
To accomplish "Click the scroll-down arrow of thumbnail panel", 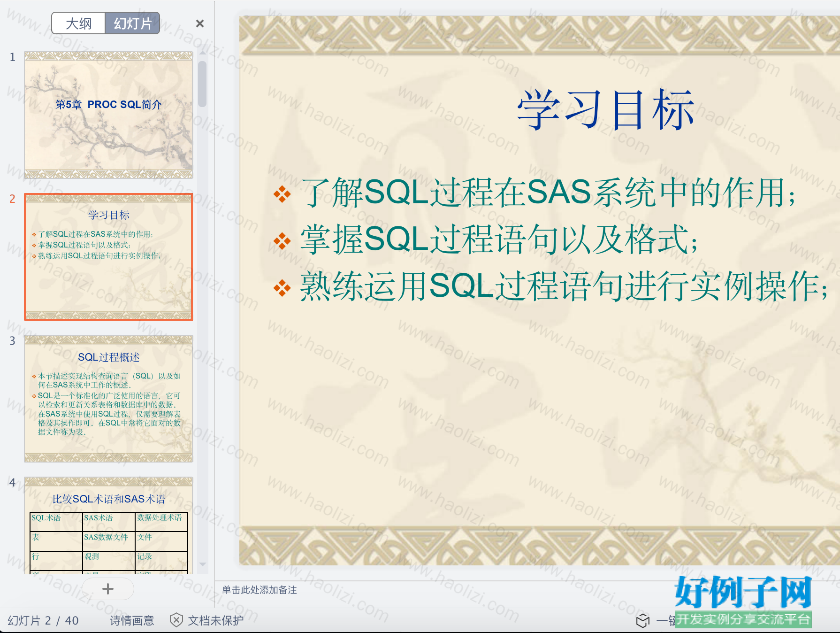I will click(x=203, y=564).
